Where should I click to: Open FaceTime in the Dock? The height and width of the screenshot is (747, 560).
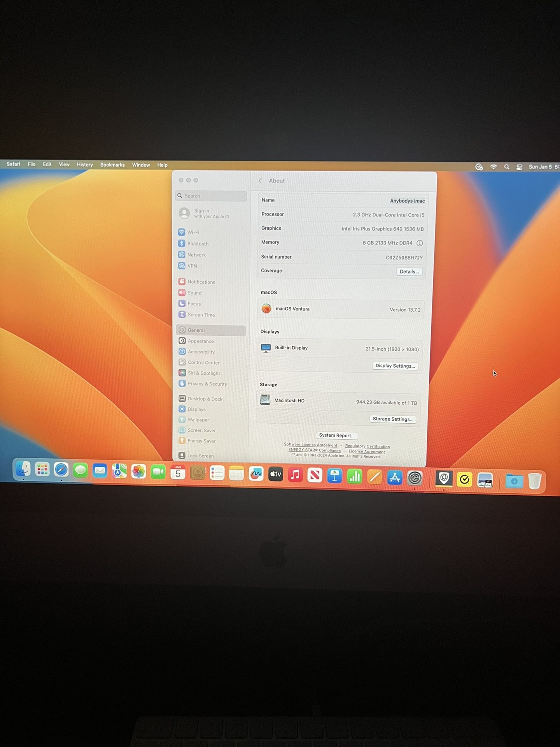pos(158,472)
